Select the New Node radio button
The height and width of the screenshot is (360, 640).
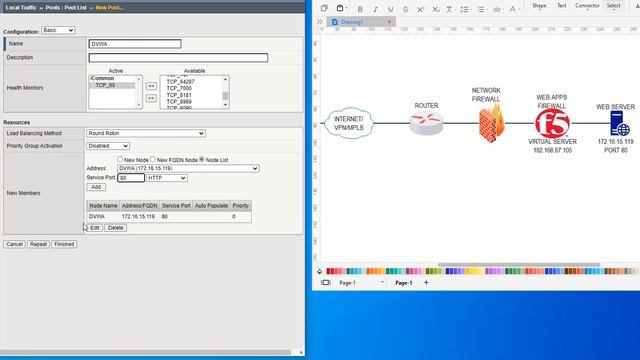[x=120, y=159]
